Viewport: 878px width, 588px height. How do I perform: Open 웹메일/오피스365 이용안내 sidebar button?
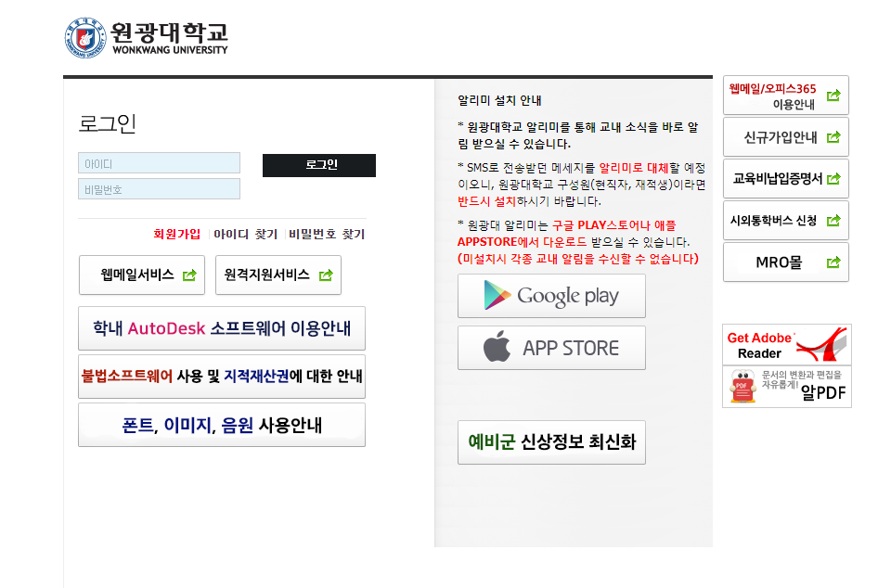click(x=785, y=96)
